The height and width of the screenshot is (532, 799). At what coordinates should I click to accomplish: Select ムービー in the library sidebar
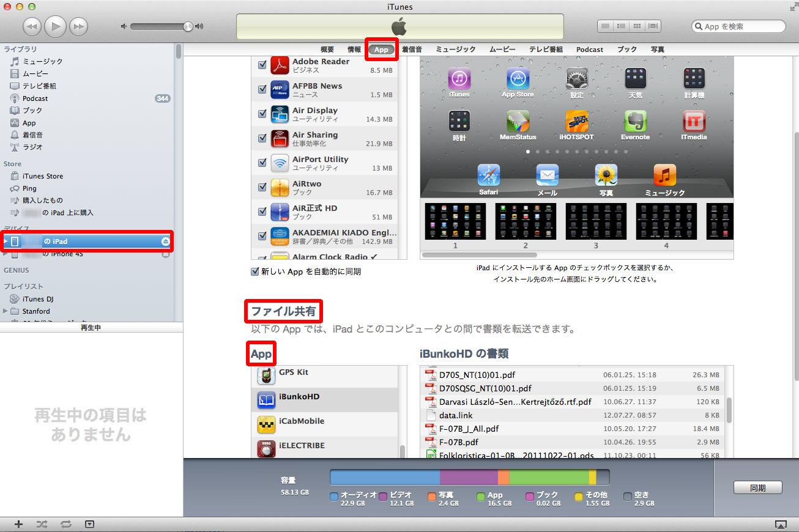pos(35,73)
